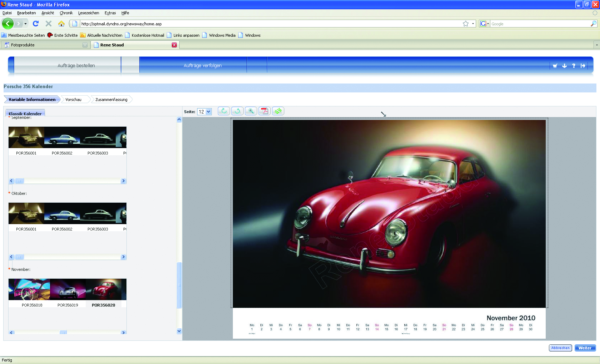Open the Links anpassen bookmark
Screen dimensions: 600x364
[x=183, y=35]
